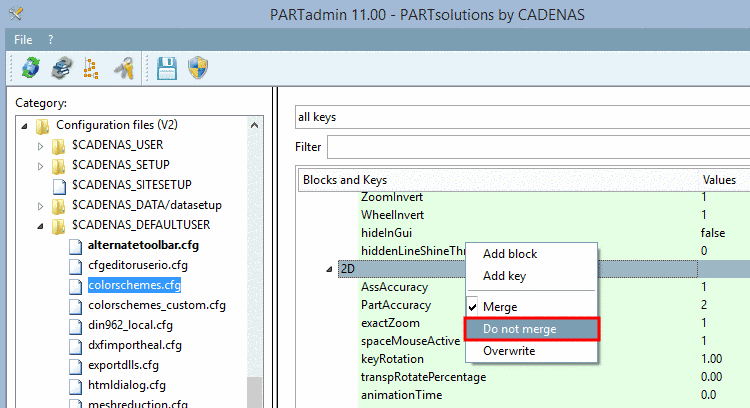Click the shield administrator toolbar icon
The width and height of the screenshot is (750, 408).
coord(198,68)
